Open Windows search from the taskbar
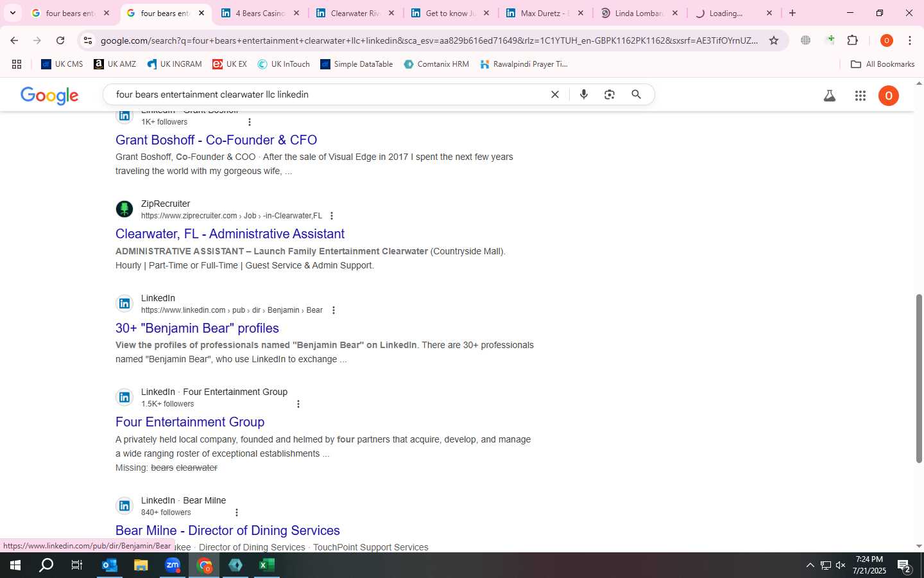Image resolution: width=924 pixels, height=578 pixels. (46, 565)
